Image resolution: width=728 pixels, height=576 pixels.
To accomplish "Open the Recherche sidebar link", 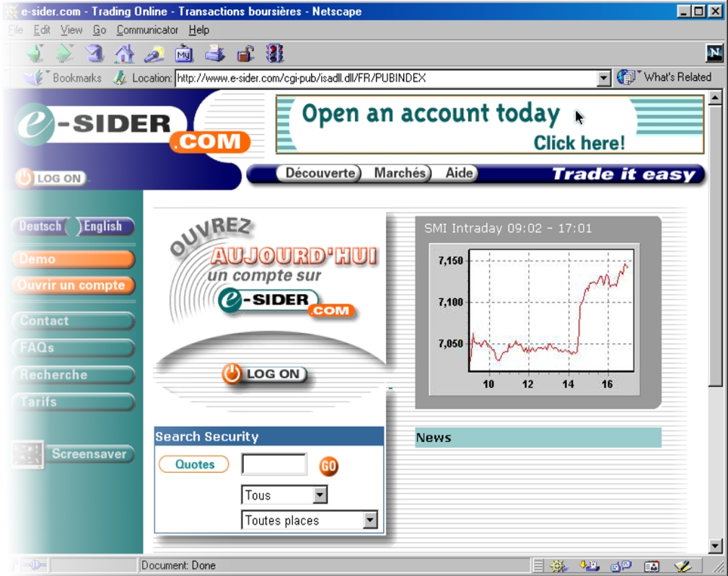I will point(74,375).
